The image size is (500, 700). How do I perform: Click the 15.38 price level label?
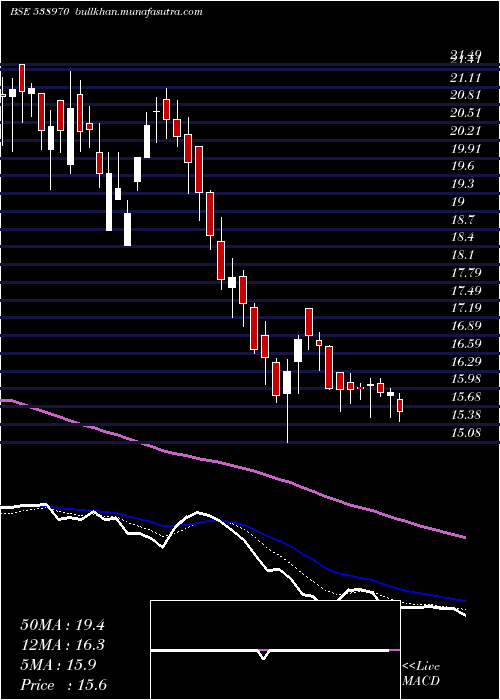[x=465, y=415]
